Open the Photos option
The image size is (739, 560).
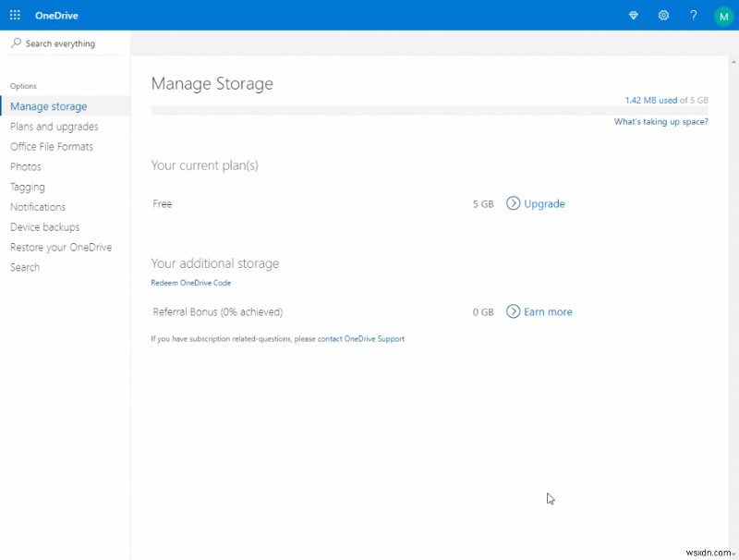26,167
